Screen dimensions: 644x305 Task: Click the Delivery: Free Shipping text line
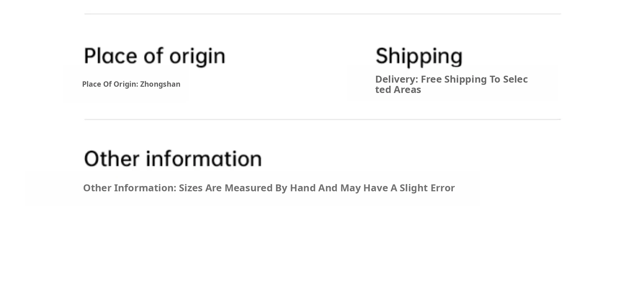451,79
